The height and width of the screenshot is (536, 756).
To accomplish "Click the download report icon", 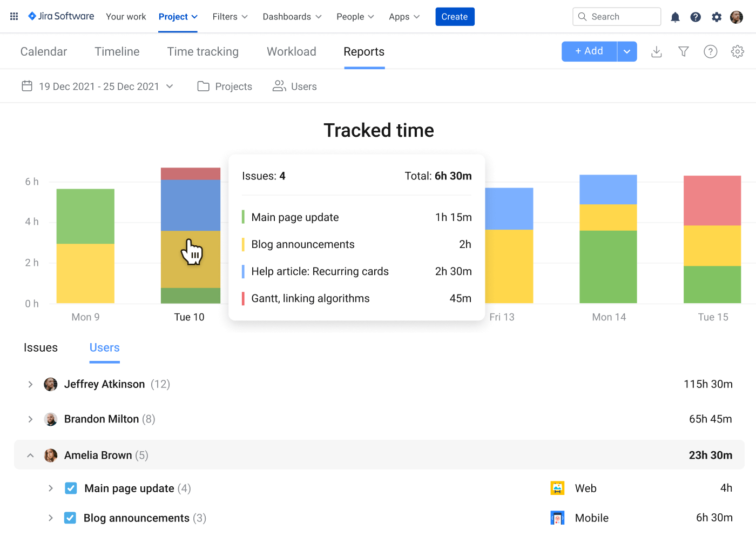I will click(657, 52).
